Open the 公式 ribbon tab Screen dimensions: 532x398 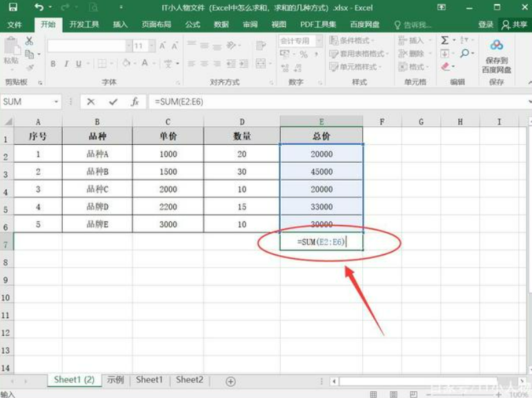193,24
